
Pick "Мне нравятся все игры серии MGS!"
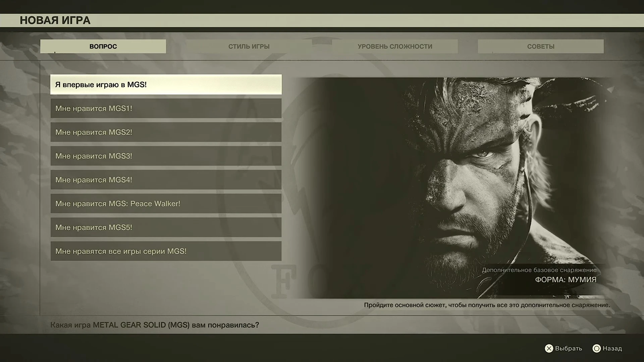pos(166,251)
